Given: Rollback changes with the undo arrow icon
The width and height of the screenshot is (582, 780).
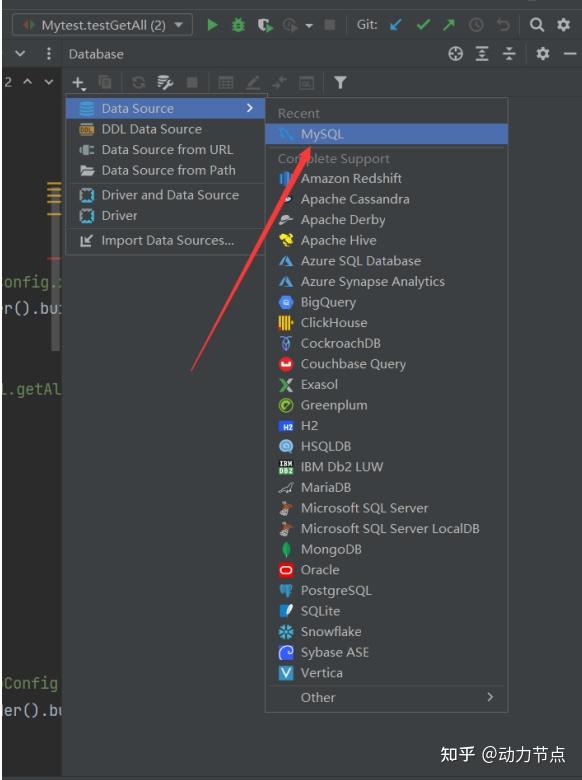Looking at the screenshot, I should [x=503, y=24].
